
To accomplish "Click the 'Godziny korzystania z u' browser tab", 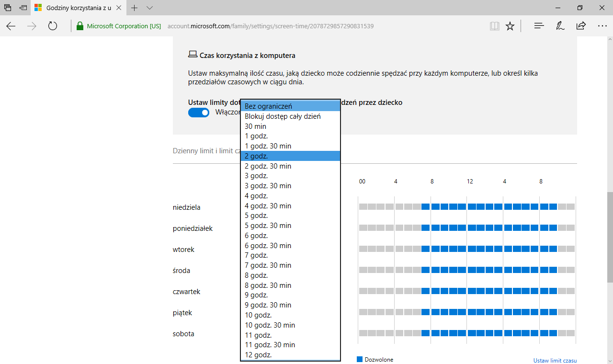I will coord(77,8).
